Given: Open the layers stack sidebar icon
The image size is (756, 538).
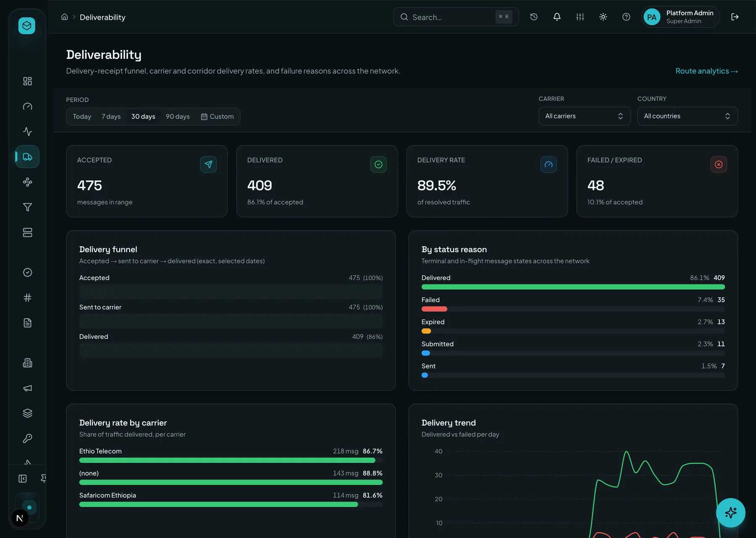Looking at the screenshot, I should point(27,413).
